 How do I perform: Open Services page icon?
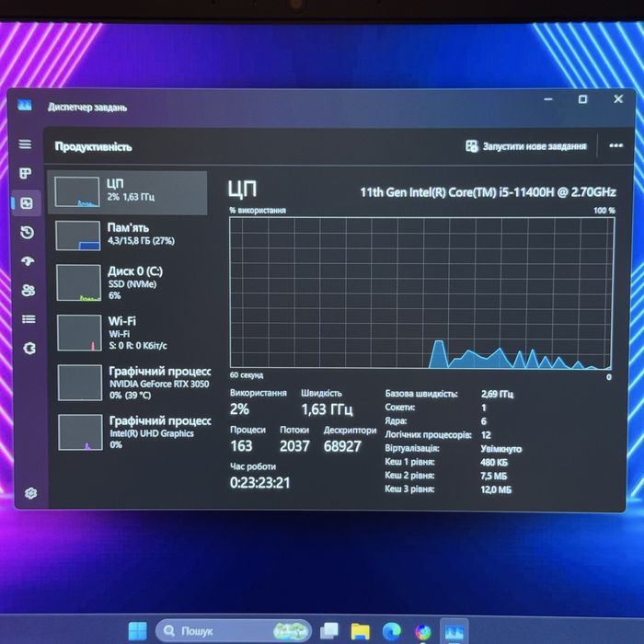pos(29,349)
